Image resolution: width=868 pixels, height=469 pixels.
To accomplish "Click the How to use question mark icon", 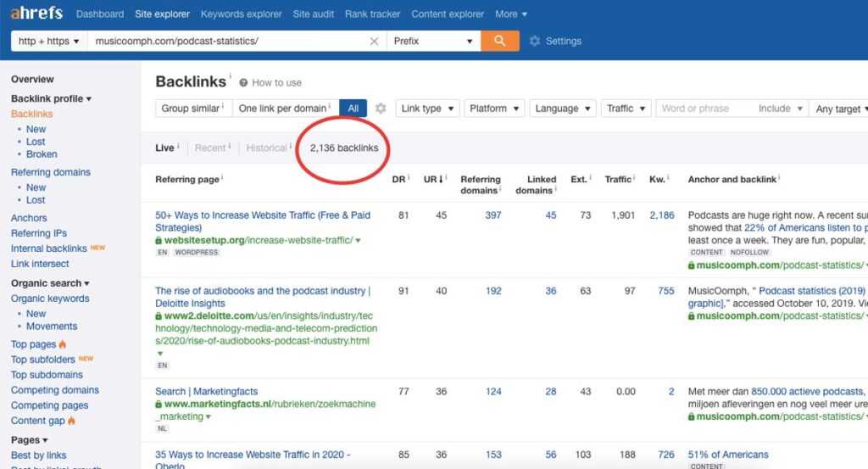I will click(x=243, y=82).
